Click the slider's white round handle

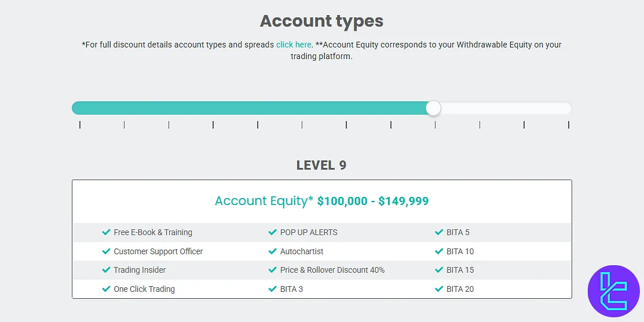tap(433, 108)
